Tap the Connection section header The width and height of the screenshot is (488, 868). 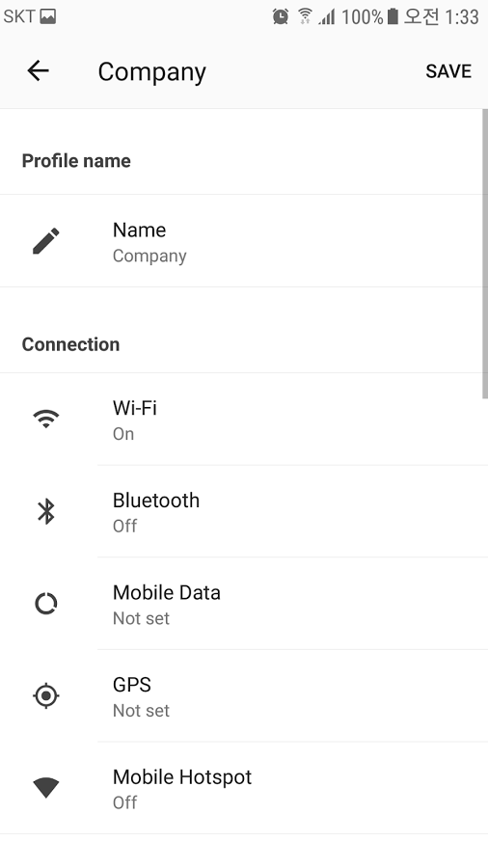(70, 344)
